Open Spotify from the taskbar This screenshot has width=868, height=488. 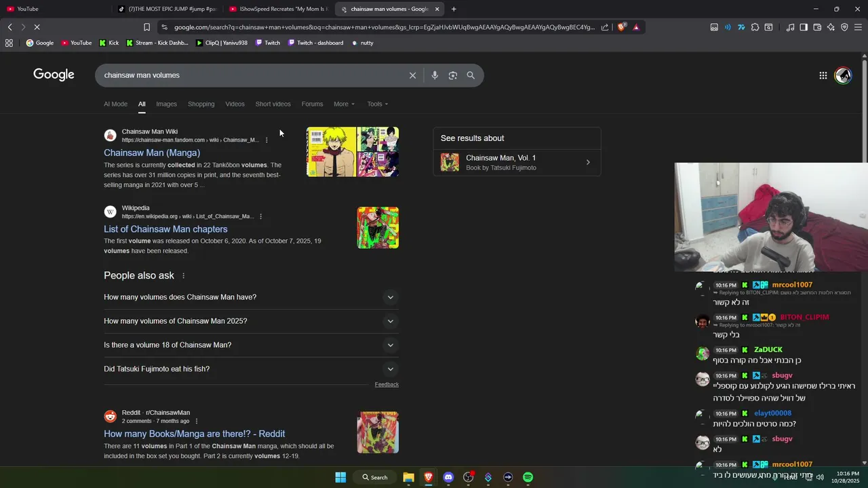point(528,477)
